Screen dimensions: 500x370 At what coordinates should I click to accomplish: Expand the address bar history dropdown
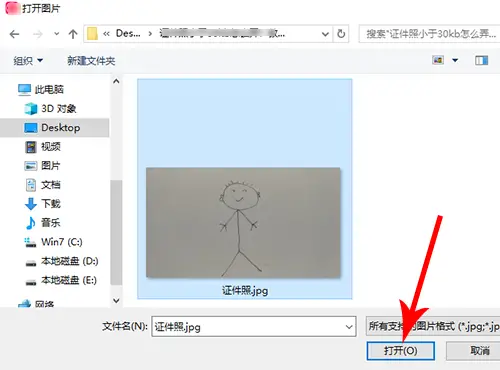pyautogui.click(x=325, y=34)
